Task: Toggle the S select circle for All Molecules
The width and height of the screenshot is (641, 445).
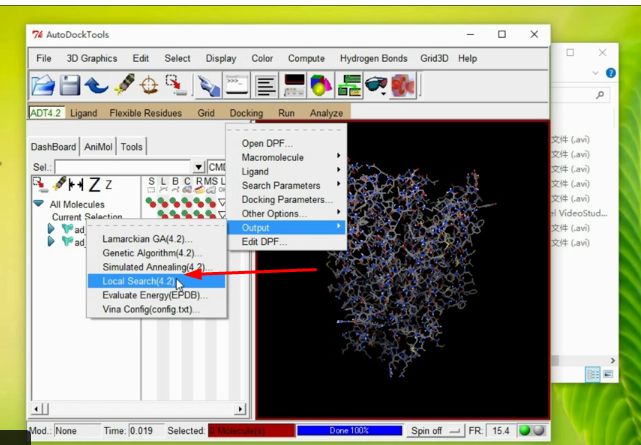Action: click(149, 201)
